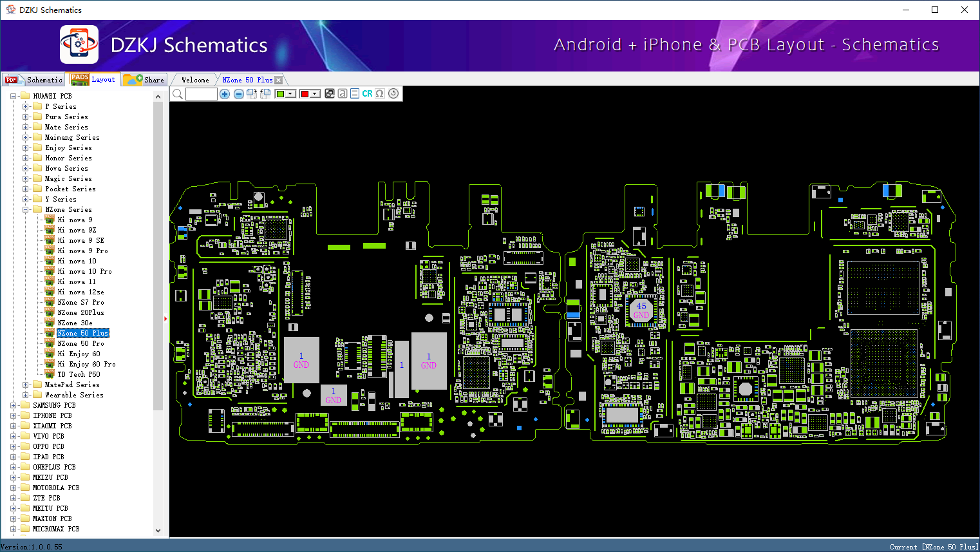Viewport: 980px width, 552px height.
Task: Click the rotate counter-clockwise pages icon
Action: pos(265,94)
